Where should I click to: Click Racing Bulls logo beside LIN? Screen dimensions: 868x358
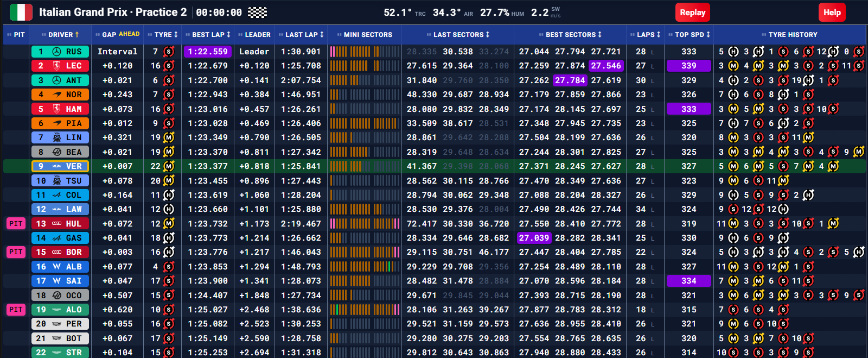[x=56, y=137]
